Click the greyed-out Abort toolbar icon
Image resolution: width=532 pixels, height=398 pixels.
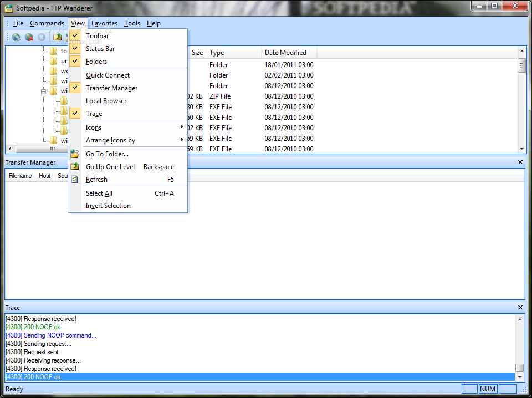click(42, 37)
